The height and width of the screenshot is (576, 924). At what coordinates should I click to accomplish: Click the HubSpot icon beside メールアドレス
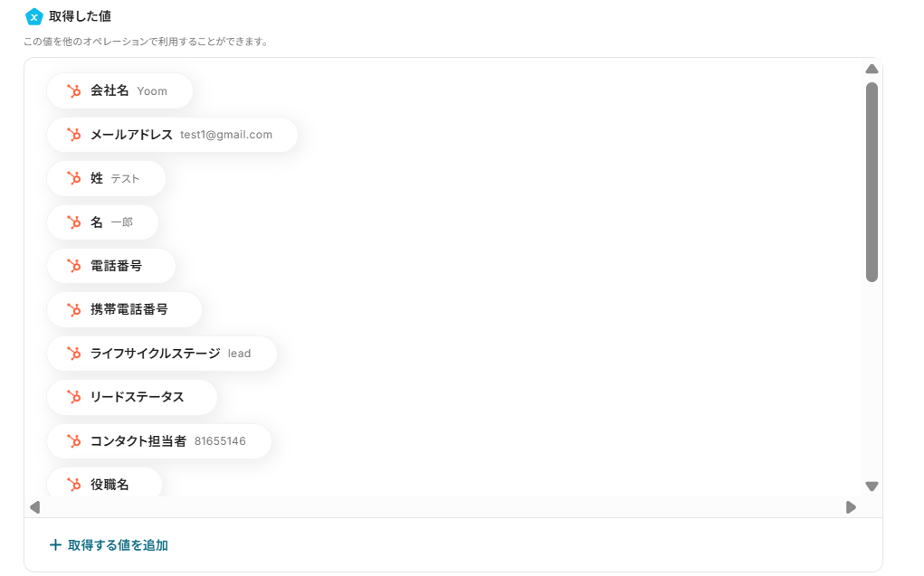click(74, 135)
